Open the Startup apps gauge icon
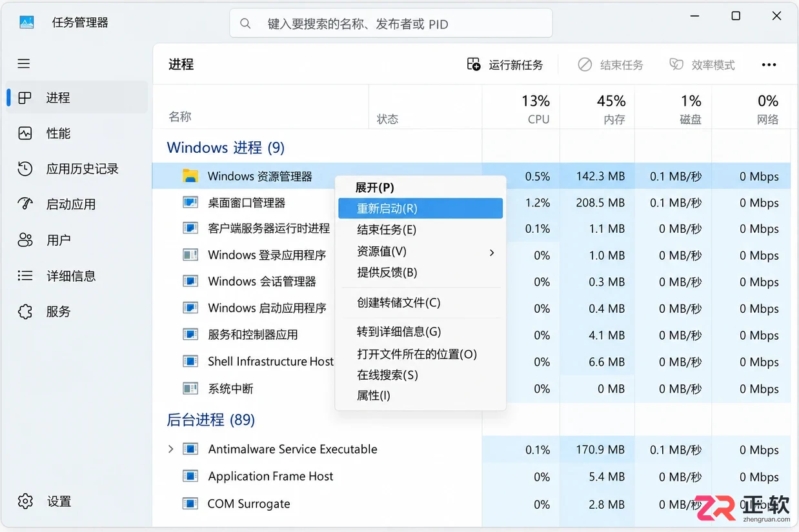Image resolution: width=799 pixels, height=532 pixels. [25, 204]
